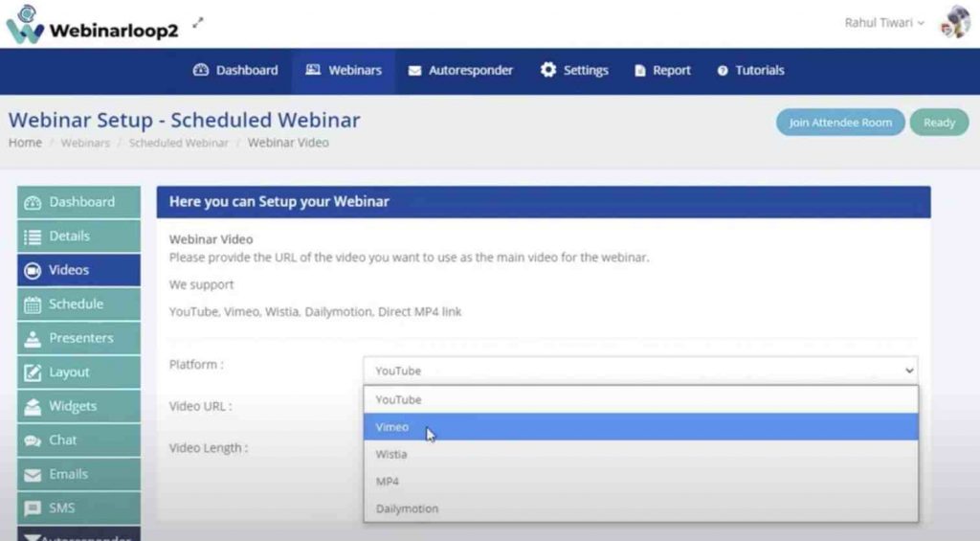
Task: Click the Emails envelope icon in sidebar
Action: [33, 475]
